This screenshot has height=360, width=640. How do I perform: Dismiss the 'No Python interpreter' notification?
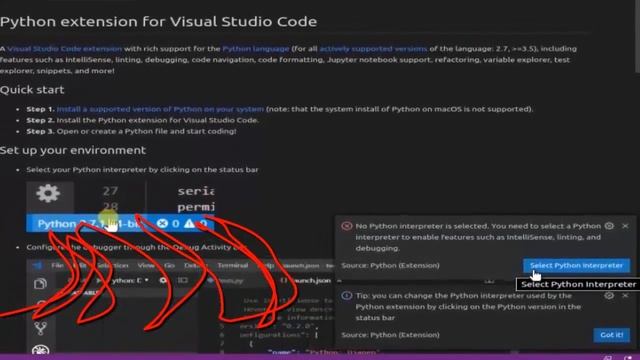625,226
